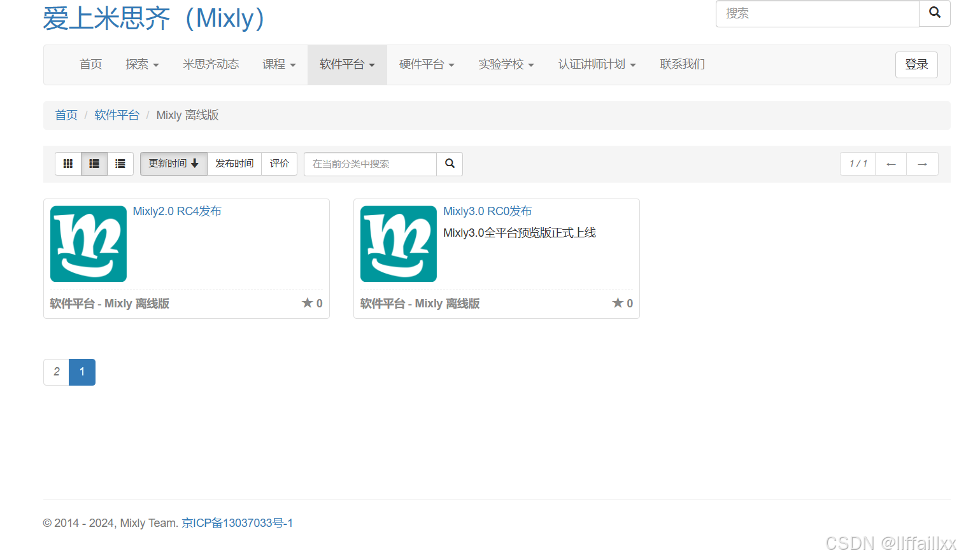
Task: Click the top search bar magnifier icon
Action: (x=934, y=13)
